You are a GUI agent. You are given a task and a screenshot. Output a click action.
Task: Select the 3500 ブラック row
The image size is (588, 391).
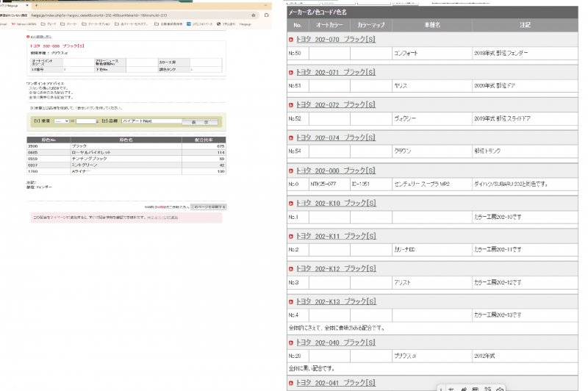126,146
